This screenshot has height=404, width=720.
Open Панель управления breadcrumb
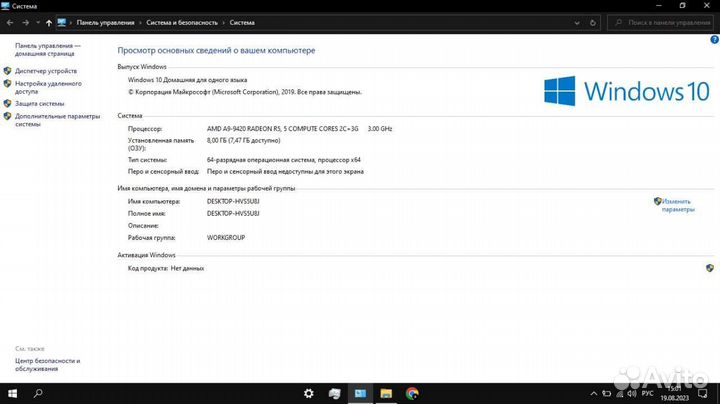(x=106, y=22)
